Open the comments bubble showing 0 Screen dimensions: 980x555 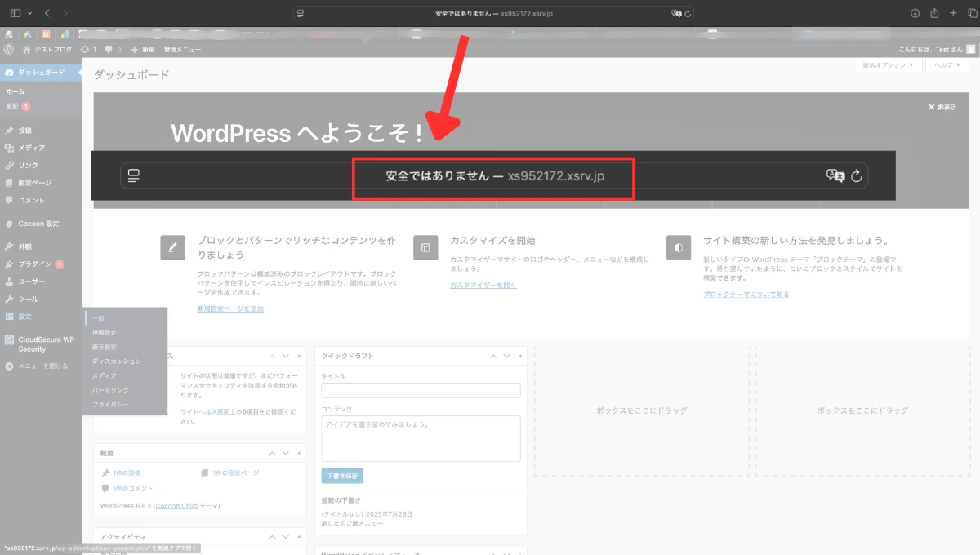pos(113,49)
